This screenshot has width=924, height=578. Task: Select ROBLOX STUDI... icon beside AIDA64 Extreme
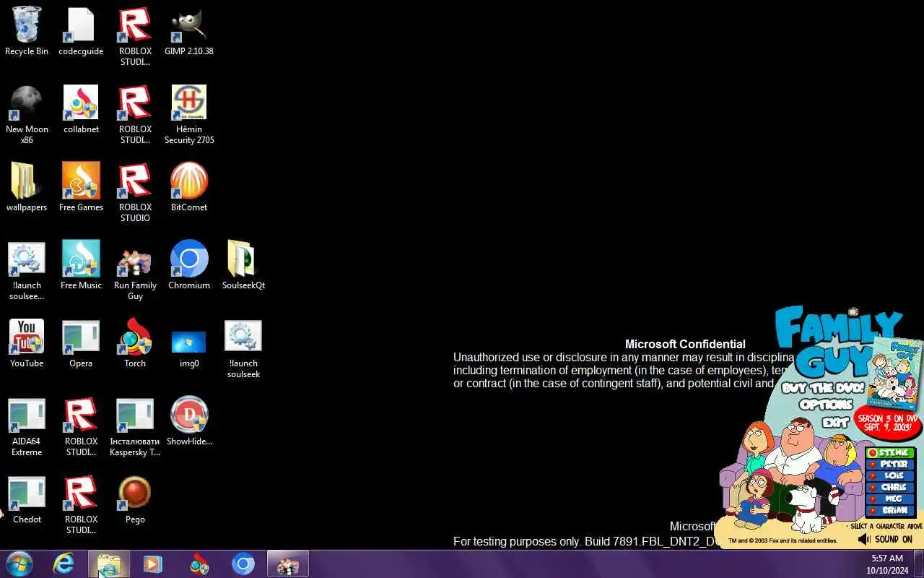pyautogui.click(x=81, y=427)
